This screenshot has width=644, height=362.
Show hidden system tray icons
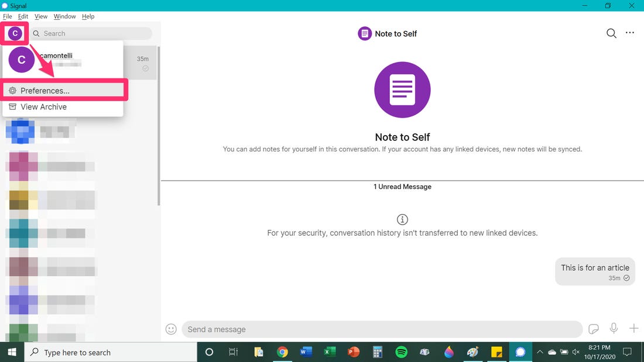[540, 351]
